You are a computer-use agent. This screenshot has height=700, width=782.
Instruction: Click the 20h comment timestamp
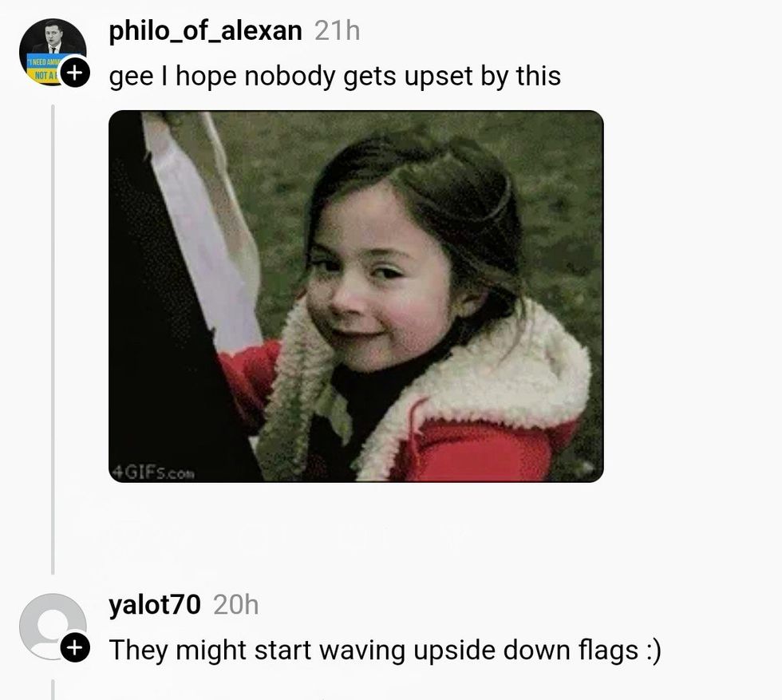pyautogui.click(x=236, y=605)
